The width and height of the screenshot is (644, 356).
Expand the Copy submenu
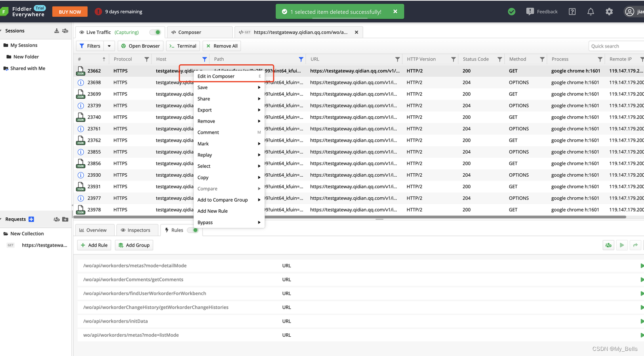click(229, 178)
